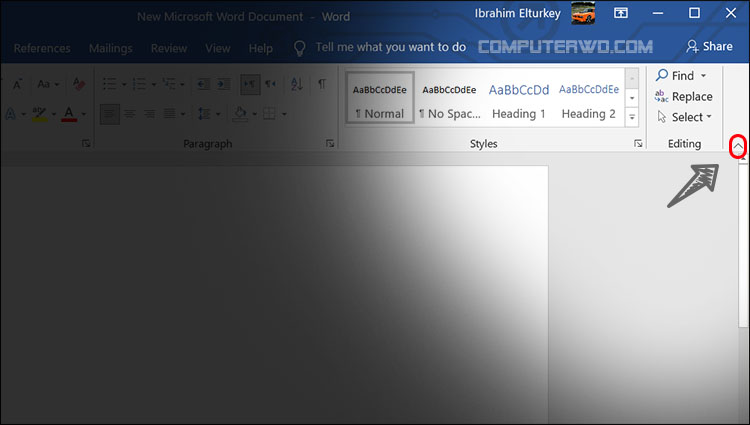Open the Help tab
Viewport: 750px width, 425px height.
click(261, 48)
